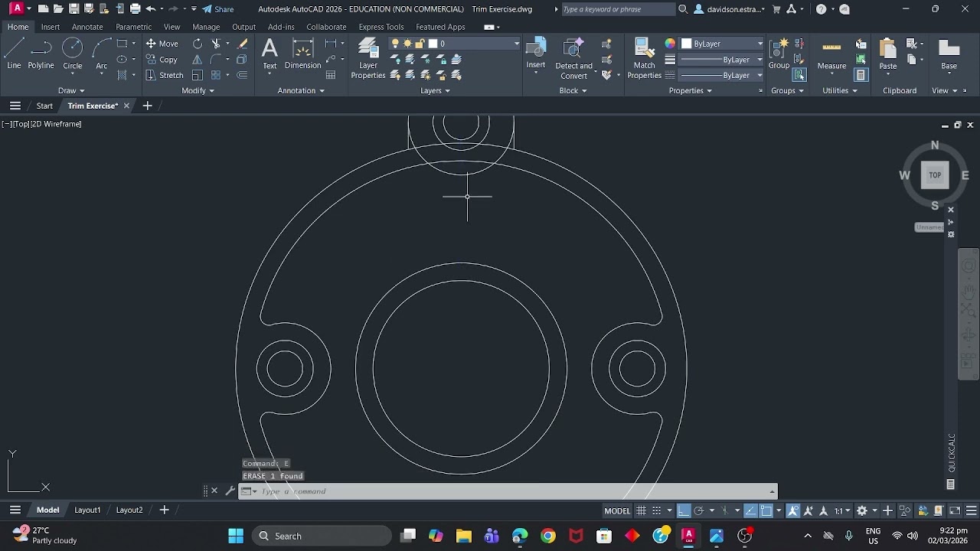Switch to the Insert ribbon tab
This screenshot has width=980, height=551.
click(51, 27)
